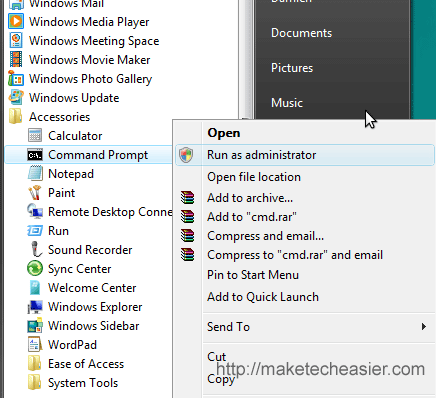Open Sound Recorder label
The image size is (436, 398).
coord(90,250)
